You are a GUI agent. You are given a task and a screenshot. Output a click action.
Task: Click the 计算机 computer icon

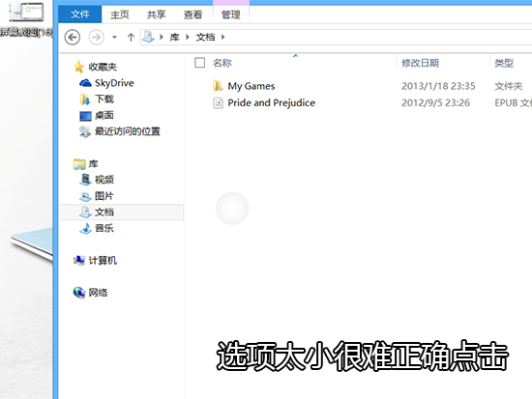click(x=79, y=260)
